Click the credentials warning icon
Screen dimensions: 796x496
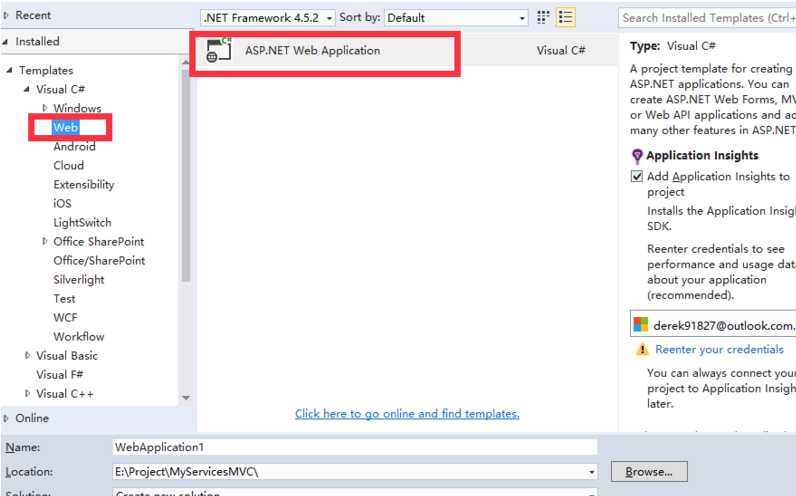coord(642,349)
